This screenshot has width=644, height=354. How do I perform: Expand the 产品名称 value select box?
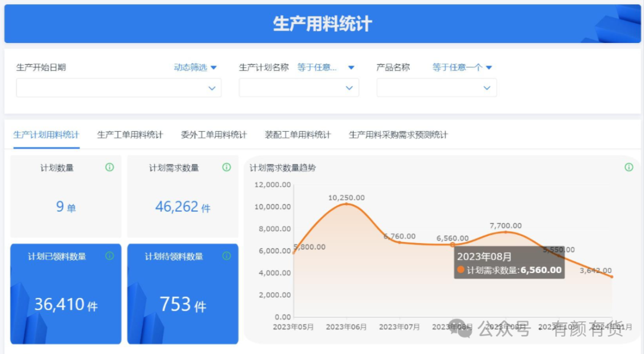pos(436,88)
